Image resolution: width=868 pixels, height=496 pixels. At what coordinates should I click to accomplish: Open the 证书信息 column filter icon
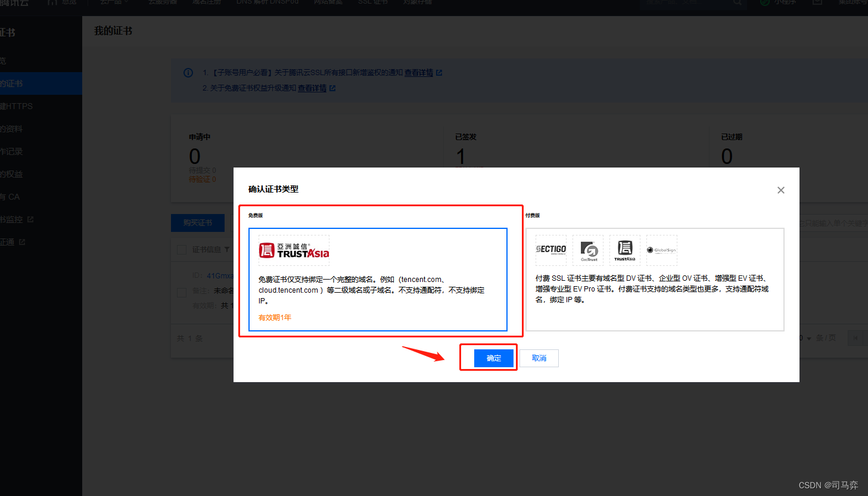[227, 250]
